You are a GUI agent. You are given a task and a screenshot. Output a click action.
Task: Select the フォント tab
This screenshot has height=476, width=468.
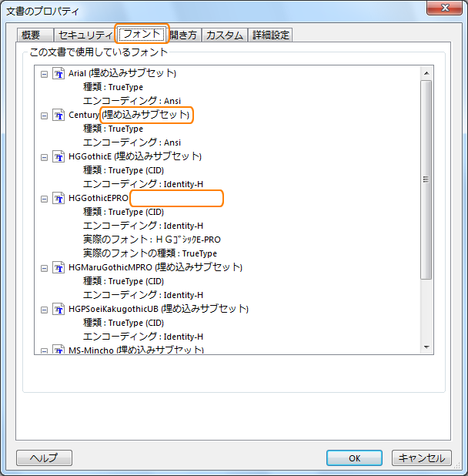[x=142, y=34]
